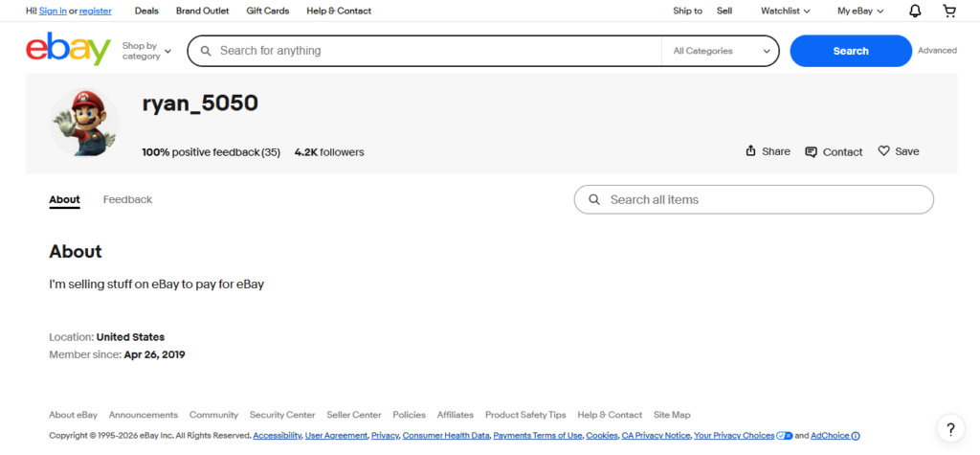Click the Contact seller message icon
980x455 pixels.
pos(811,152)
